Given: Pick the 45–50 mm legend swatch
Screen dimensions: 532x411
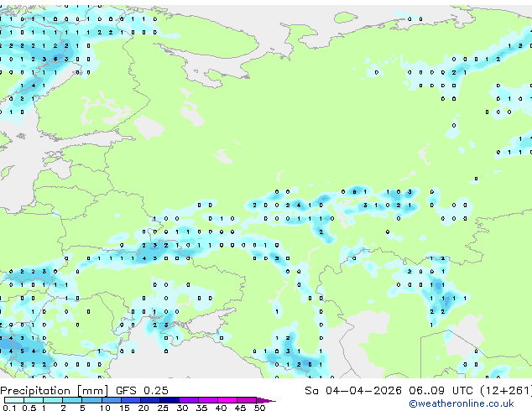Looking at the screenshot, I should click(x=247, y=400).
